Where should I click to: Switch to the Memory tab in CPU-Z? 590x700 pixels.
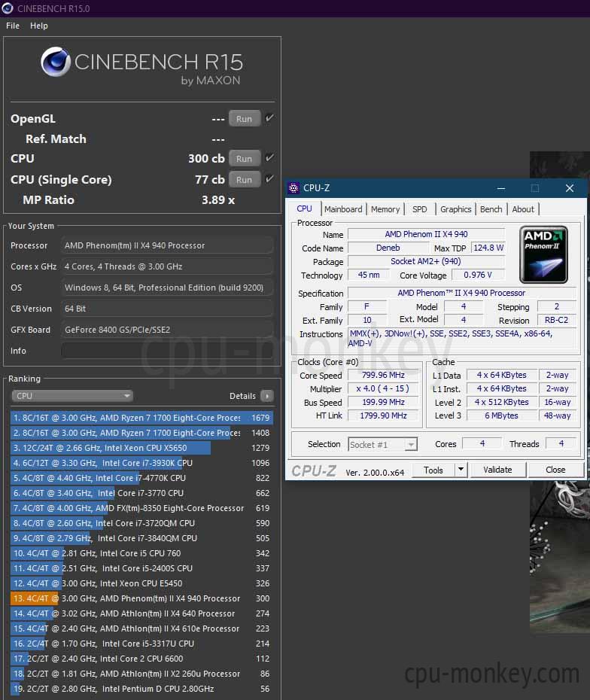pyautogui.click(x=385, y=209)
